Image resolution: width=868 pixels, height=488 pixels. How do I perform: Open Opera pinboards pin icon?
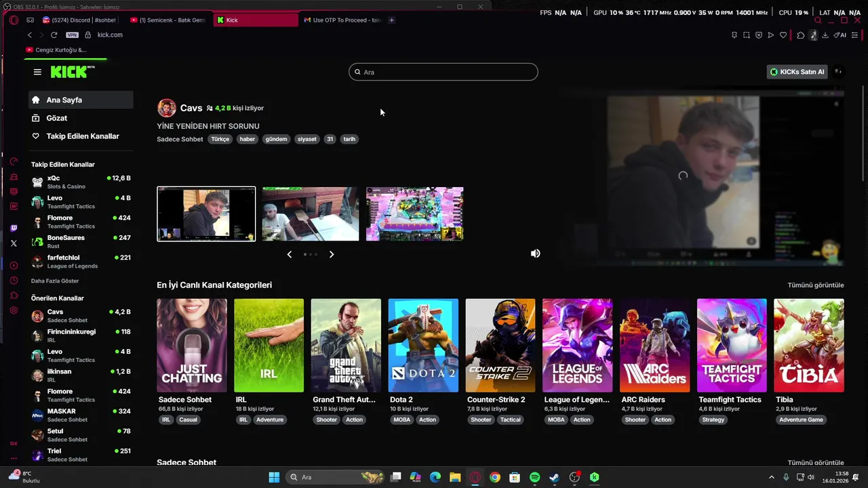coord(734,35)
